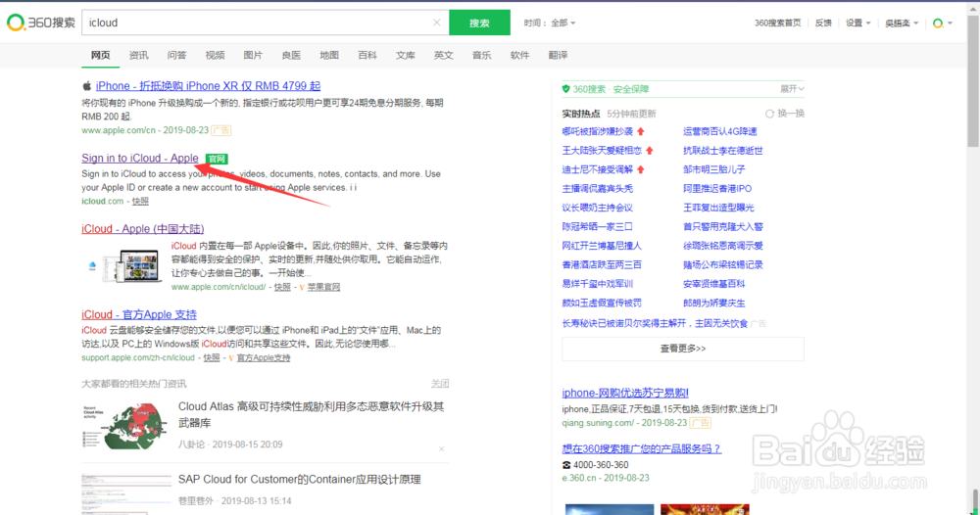Switch to the 图片 tab
The width and height of the screenshot is (980, 515).
(x=253, y=55)
